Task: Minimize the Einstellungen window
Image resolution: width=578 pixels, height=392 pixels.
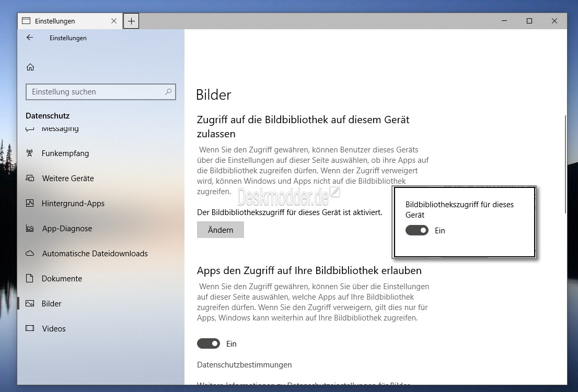Action: pos(504,21)
